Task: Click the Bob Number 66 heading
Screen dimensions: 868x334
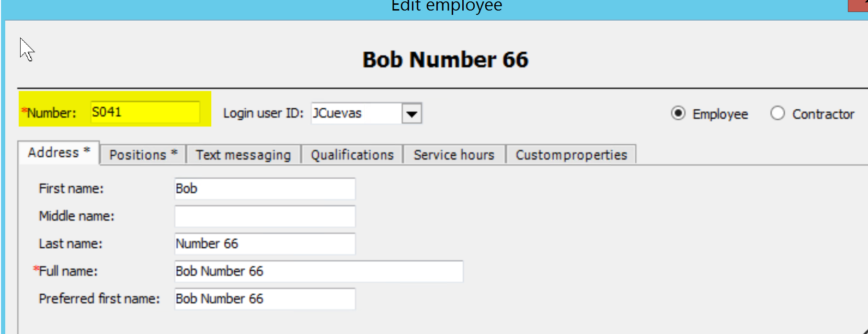Action: [445, 60]
